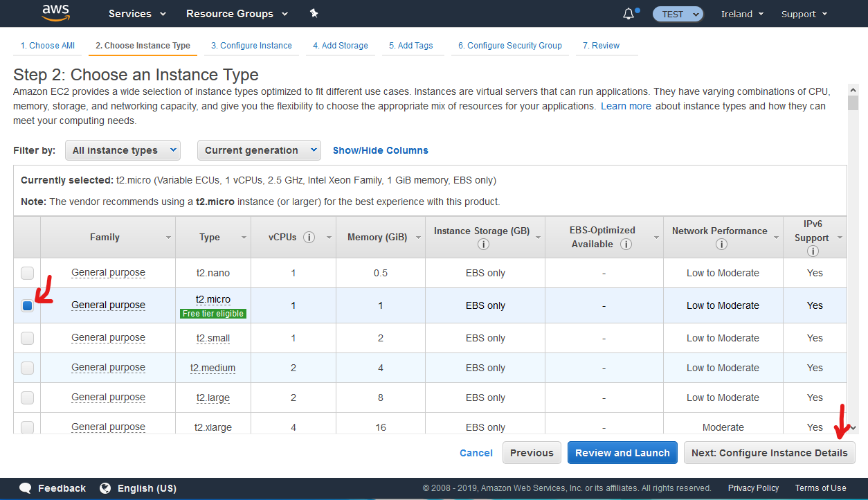868x500 pixels.
Task: Click the t2.large type cell
Action: (x=213, y=398)
